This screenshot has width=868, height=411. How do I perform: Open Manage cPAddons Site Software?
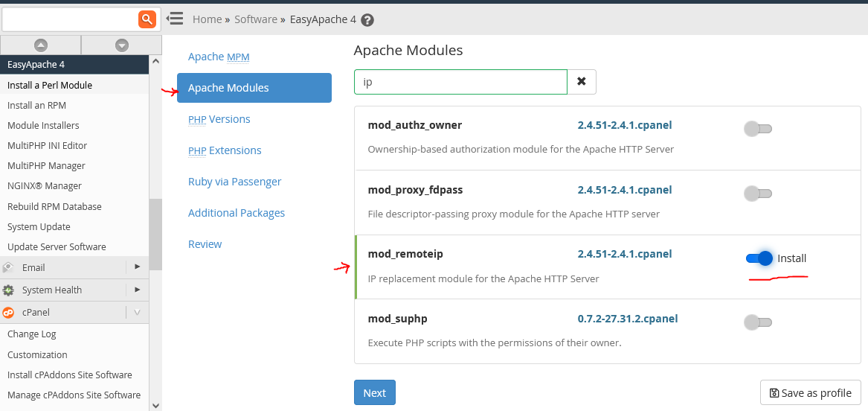[x=74, y=395]
